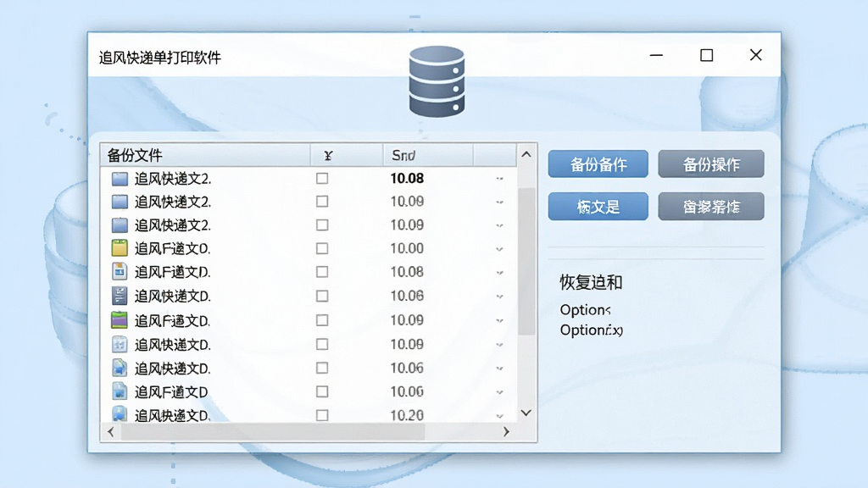Click the down arrow of the list scrollbar
Image resolution: width=868 pixels, height=488 pixels.
point(526,413)
